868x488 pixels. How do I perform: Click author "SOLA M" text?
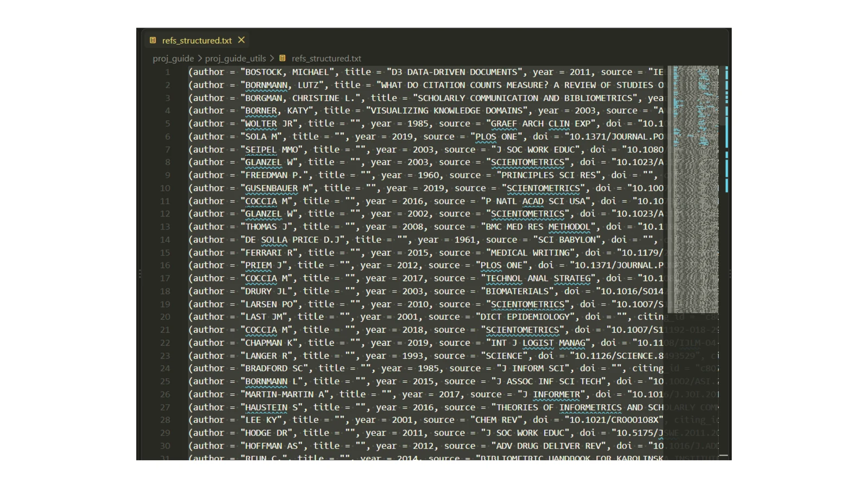[261, 137]
